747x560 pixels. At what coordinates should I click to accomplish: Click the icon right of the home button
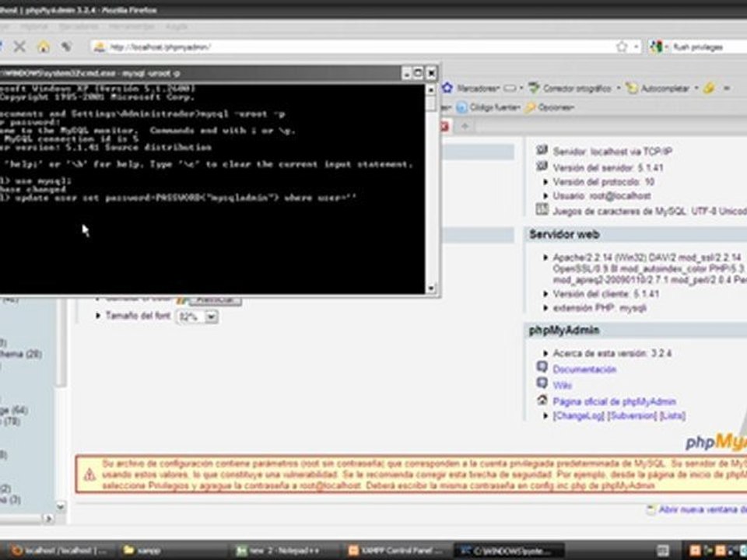(x=66, y=46)
